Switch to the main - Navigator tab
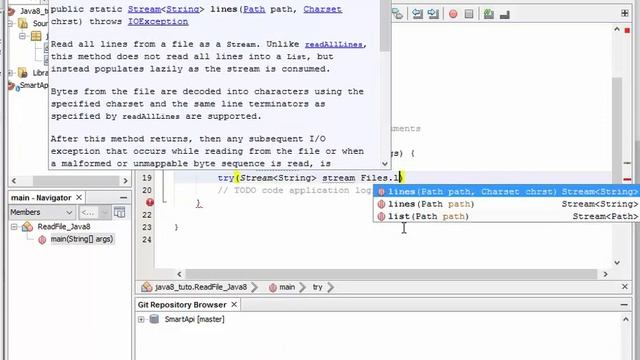640x360 pixels. [41, 198]
